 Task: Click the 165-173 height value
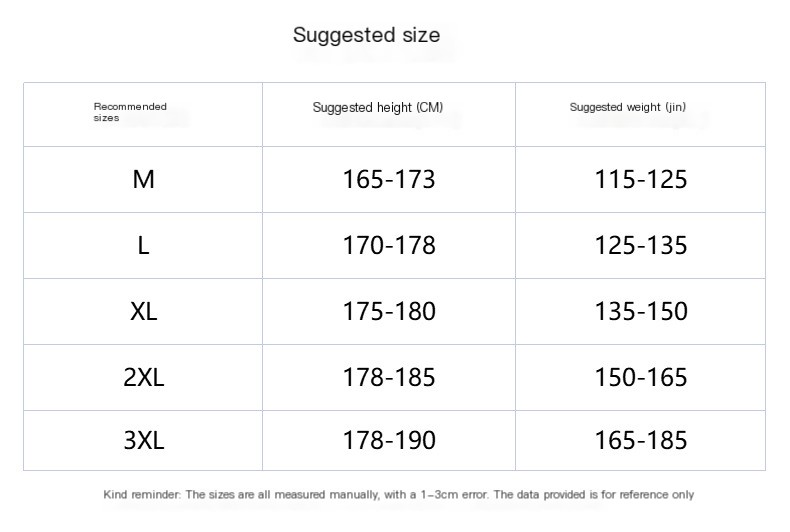pos(389,179)
